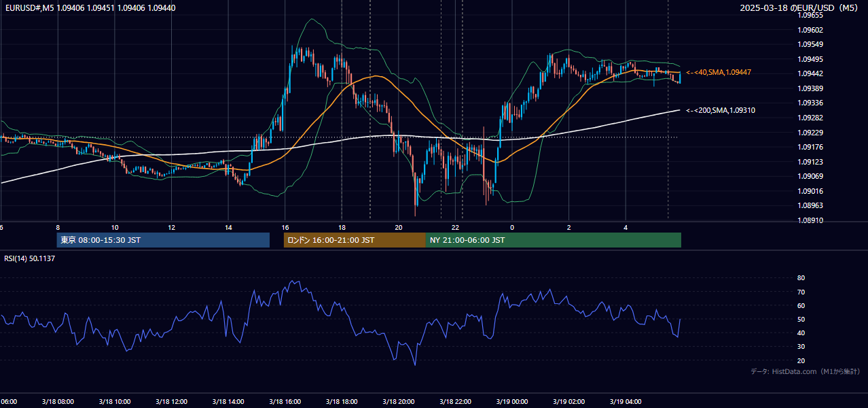Click the HistData.com data source credit
The width and height of the screenshot is (868, 408).
pos(806,371)
